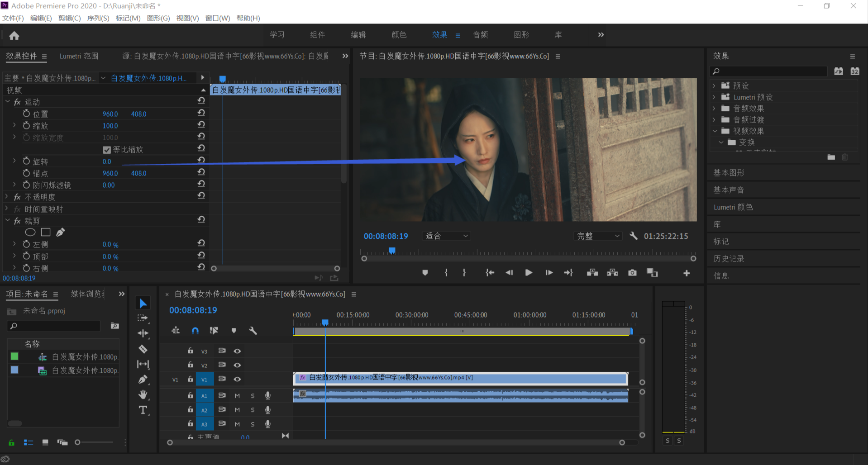Select the Type tool

pos(143,410)
